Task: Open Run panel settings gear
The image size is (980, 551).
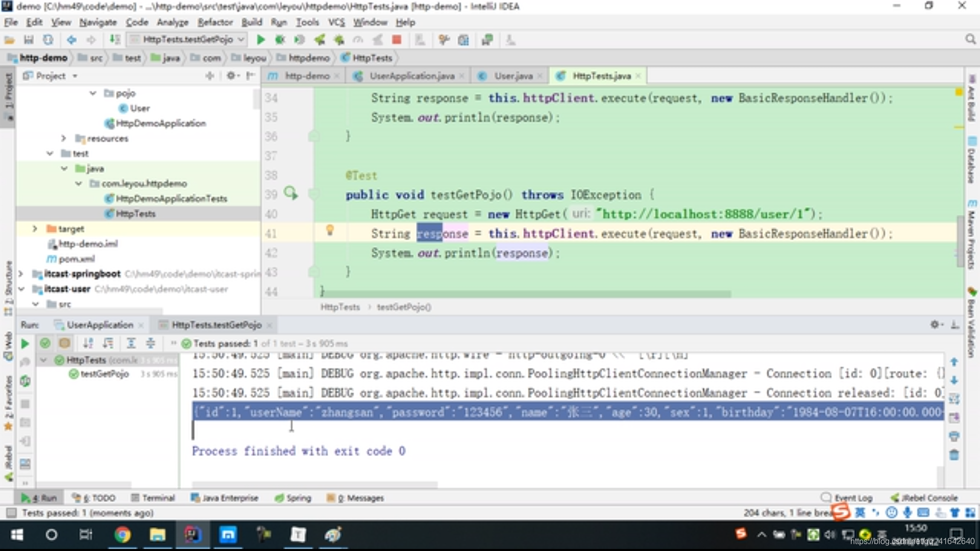Action: pyautogui.click(x=935, y=324)
